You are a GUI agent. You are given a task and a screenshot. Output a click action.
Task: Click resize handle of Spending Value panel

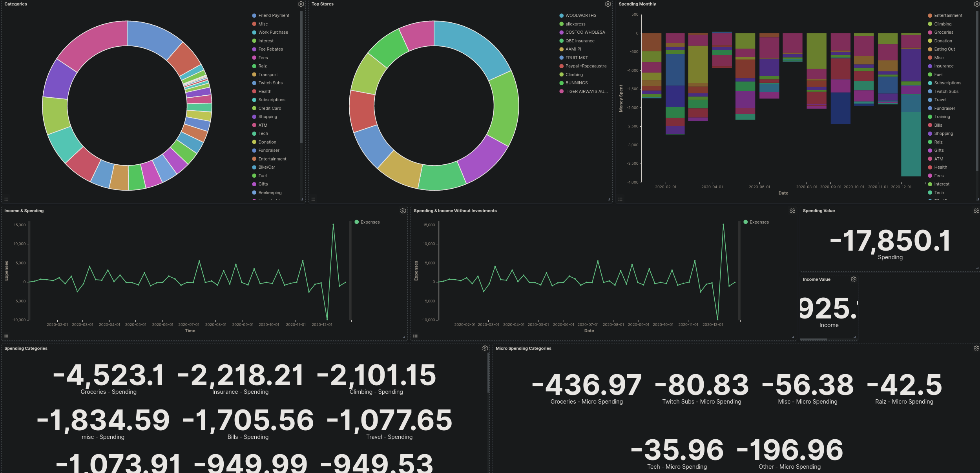click(x=977, y=268)
